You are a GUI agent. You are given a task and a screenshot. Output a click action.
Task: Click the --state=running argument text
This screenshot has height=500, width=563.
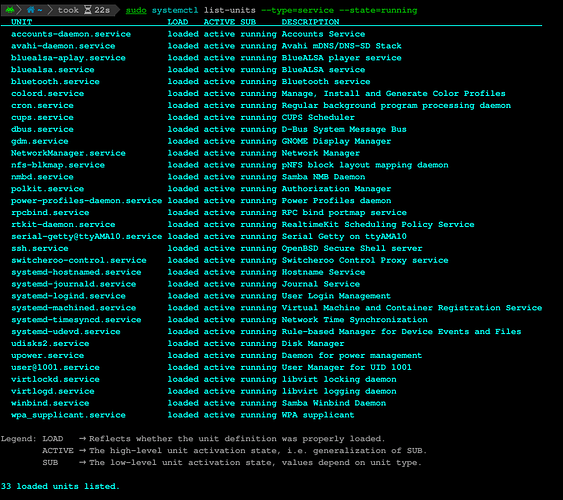tap(378, 10)
